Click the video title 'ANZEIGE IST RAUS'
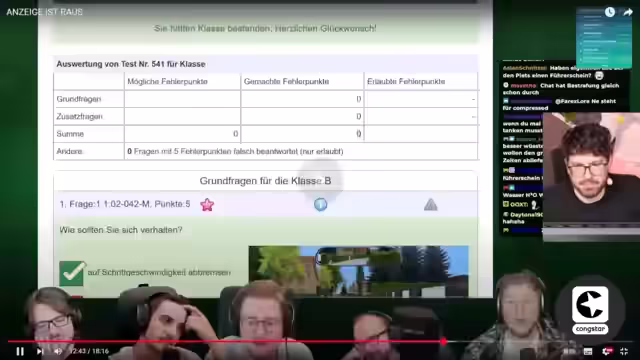Image resolution: width=640 pixels, height=360 pixels. pyautogui.click(x=44, y=12)
